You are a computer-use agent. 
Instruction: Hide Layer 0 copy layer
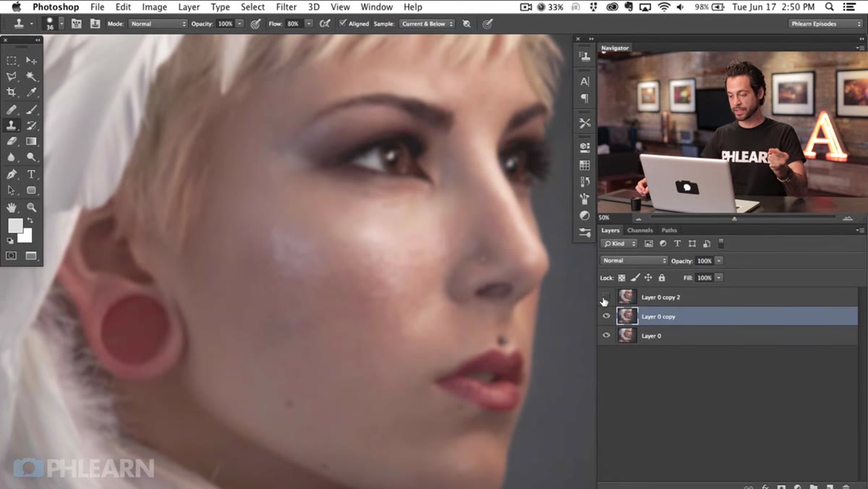point(606,316)
